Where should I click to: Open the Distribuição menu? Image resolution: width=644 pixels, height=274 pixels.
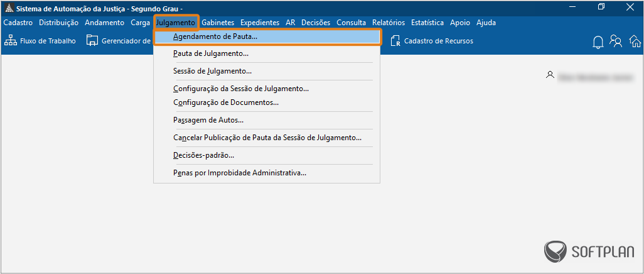coord(59,23)
